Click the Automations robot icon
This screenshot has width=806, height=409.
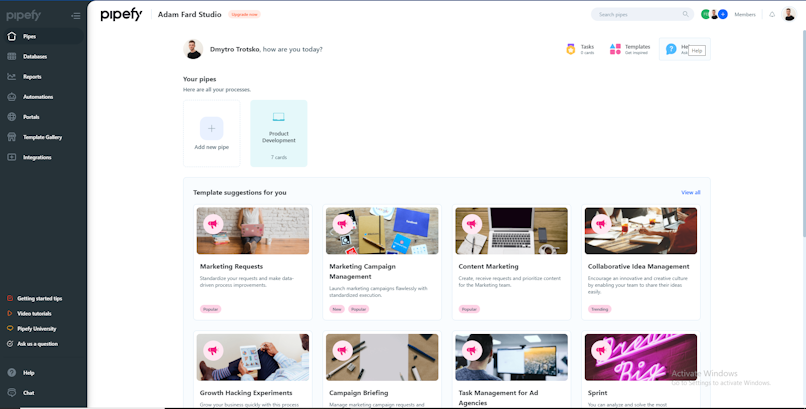click(x=12, y=97)
